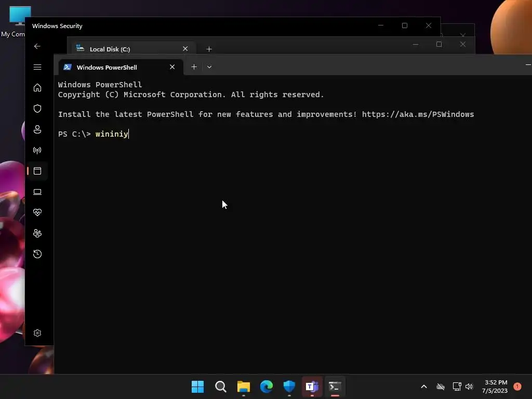Show hidden system tray icons

click(424, 387)
